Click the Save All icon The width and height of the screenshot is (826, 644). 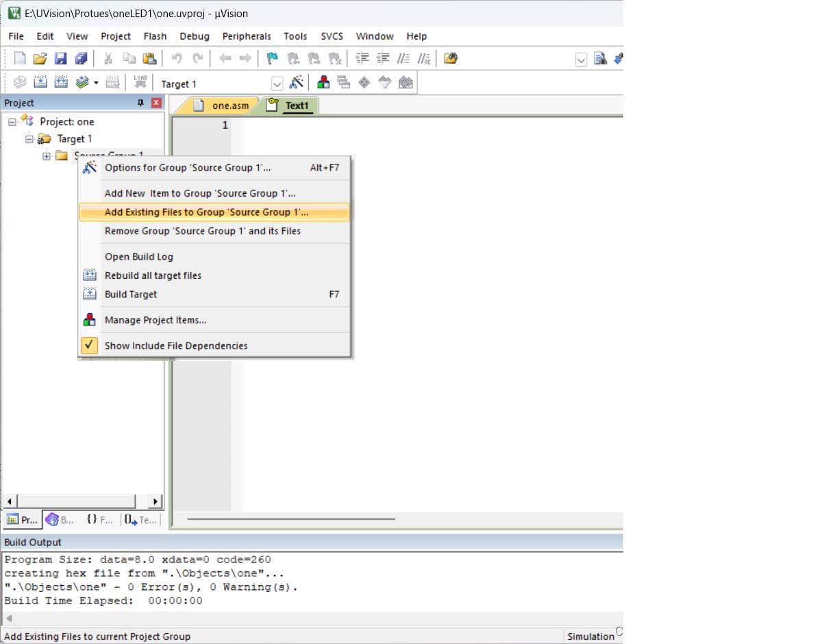coord(81,59)
